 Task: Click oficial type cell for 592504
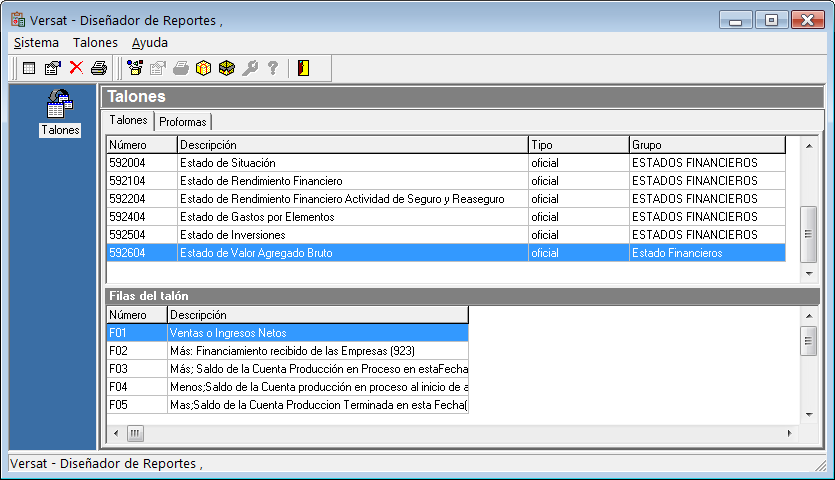pos(579,235)
